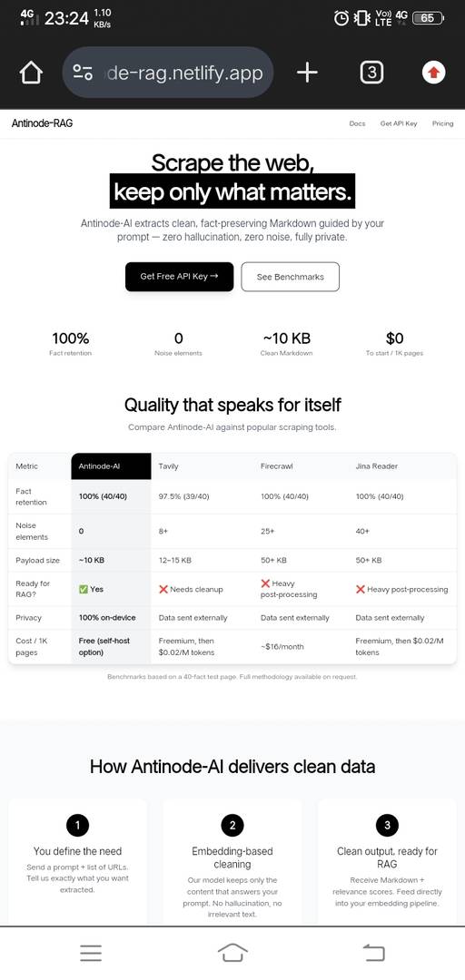
Task: Go to Get API Key nav link
Action: point(399,123)
